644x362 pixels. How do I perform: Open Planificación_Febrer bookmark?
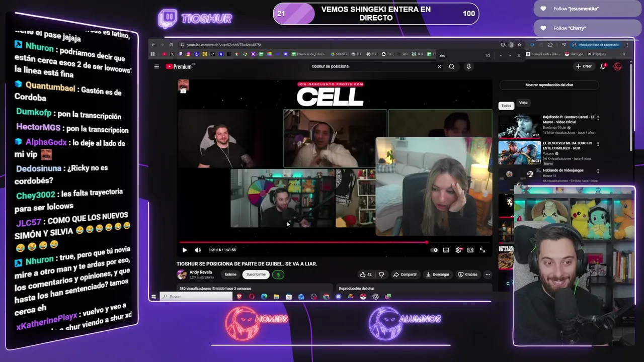tap(308, 54)
